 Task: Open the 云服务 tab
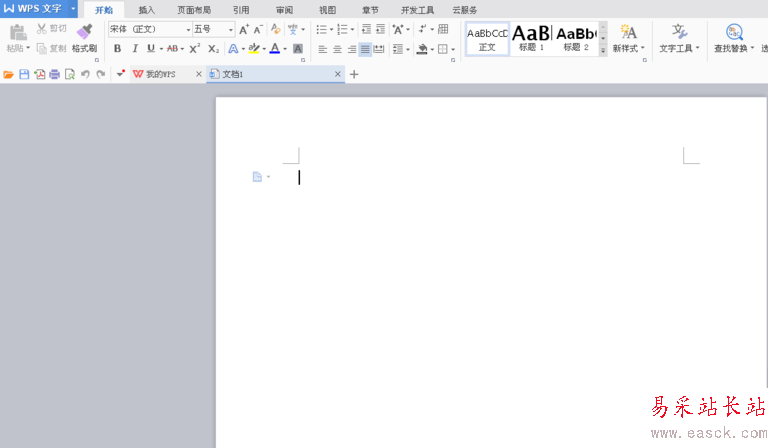click(464, 10)
